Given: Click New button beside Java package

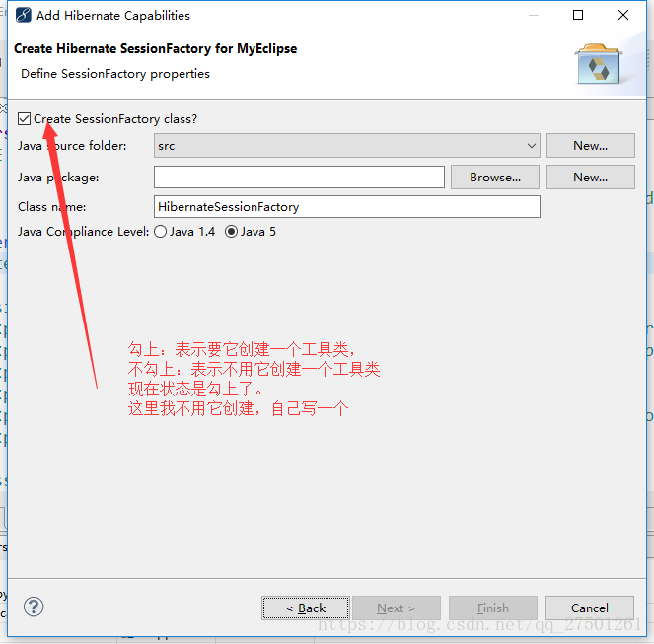Looking at the screenshot, I should pyautogui.click(x=590, y=178).
